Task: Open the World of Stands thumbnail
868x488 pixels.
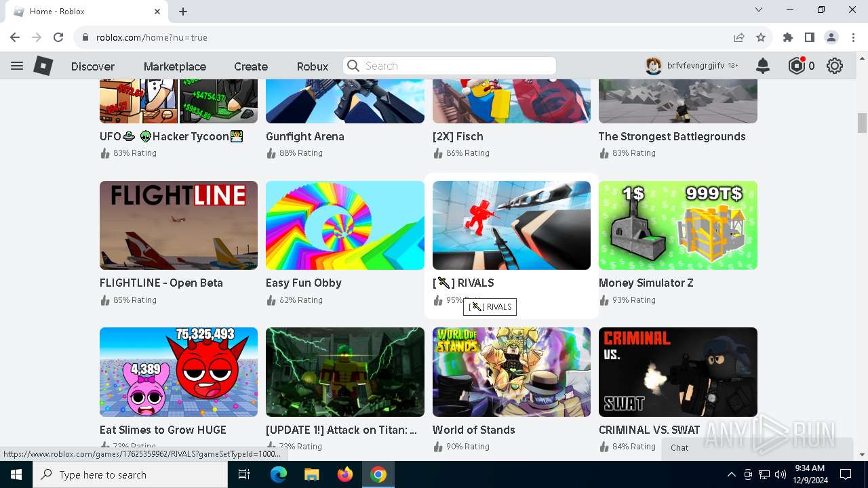Action: (511, 372)
